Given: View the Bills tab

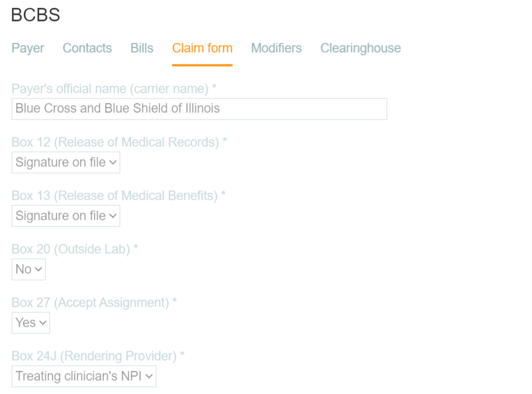Looking at the screenshot, I should click(x=141, y=48).
